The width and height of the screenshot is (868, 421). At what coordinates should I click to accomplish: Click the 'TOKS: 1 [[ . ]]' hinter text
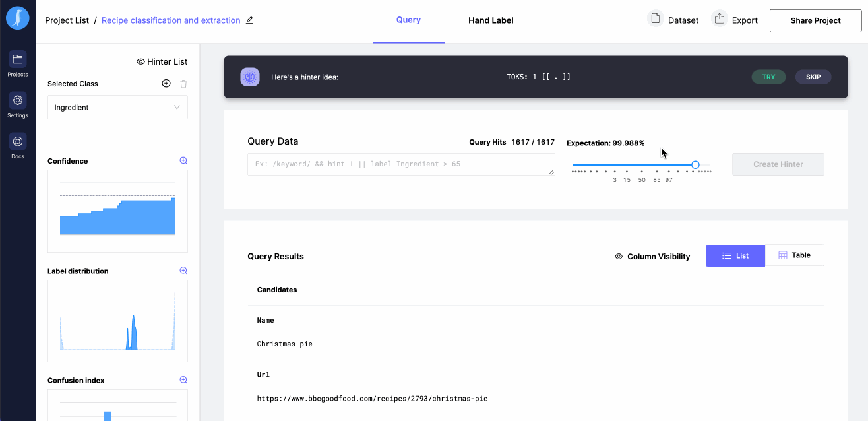tap(538, 77)
